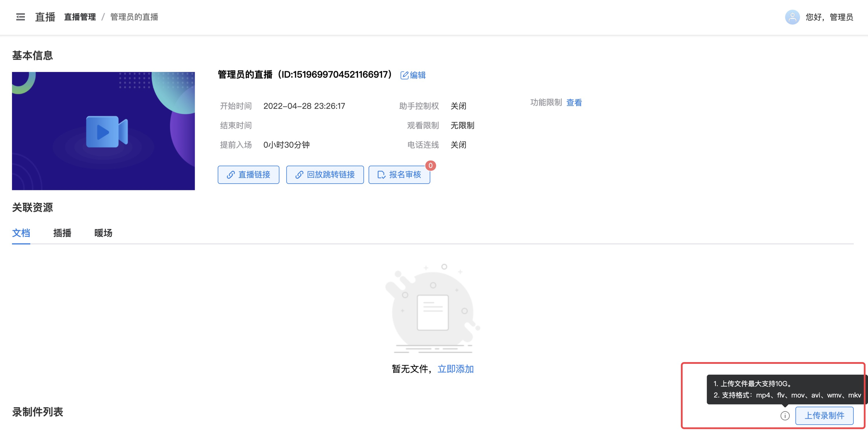Click the info icon beside 上传录制件
This screenshot has height=433, width=868.
[785, 416]
